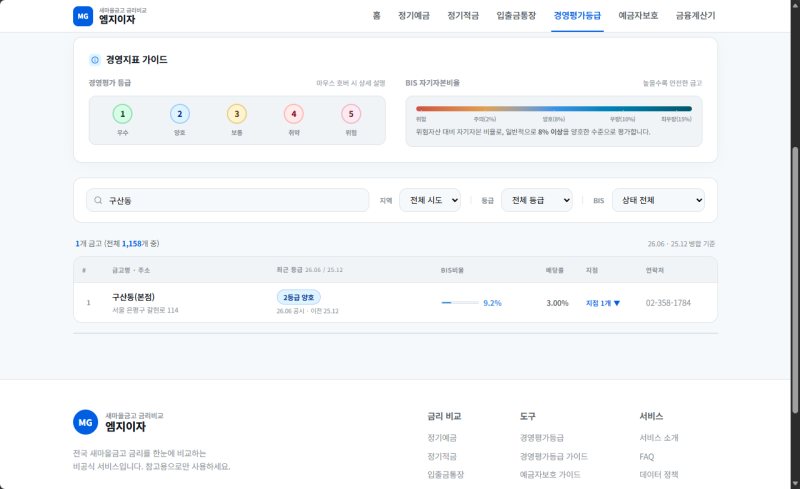The width and height of the screenshot is (800, 489).
Task: Click the page vertical scrollbar
Action: [x=795, y=280]
